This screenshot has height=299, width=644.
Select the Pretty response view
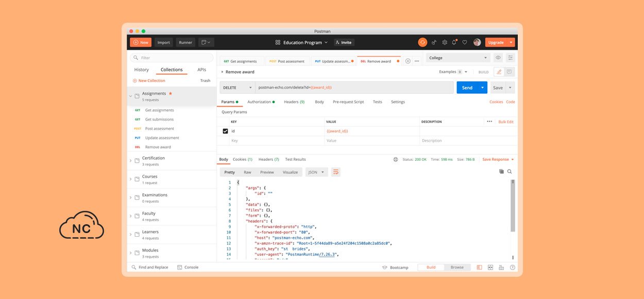coord(230,172)
